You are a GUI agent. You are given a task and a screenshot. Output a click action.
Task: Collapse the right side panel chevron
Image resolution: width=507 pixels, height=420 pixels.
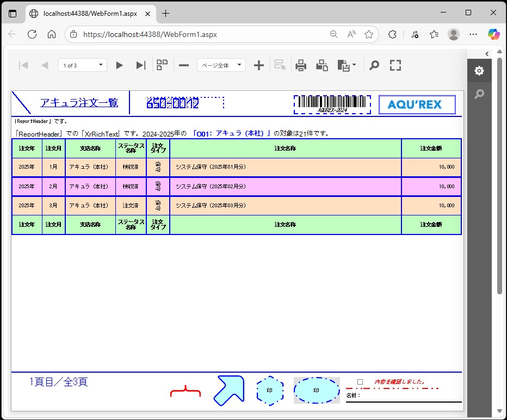pyautogui.click(x=487, y=53)
